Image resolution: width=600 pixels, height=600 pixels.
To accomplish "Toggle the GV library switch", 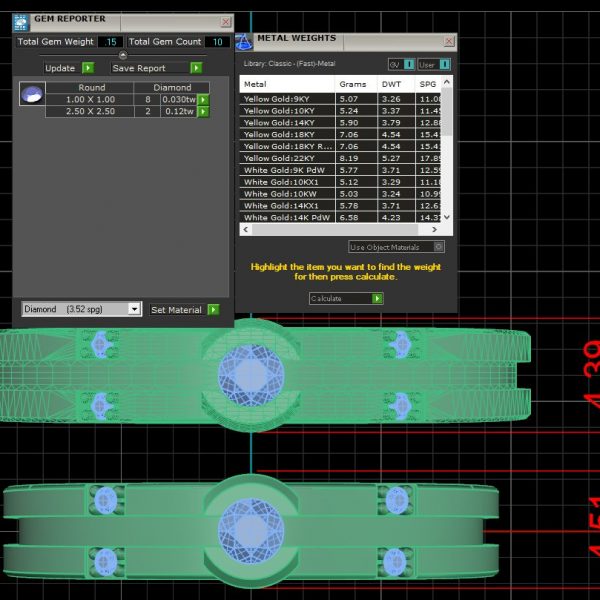I will (x=409, y=64).
